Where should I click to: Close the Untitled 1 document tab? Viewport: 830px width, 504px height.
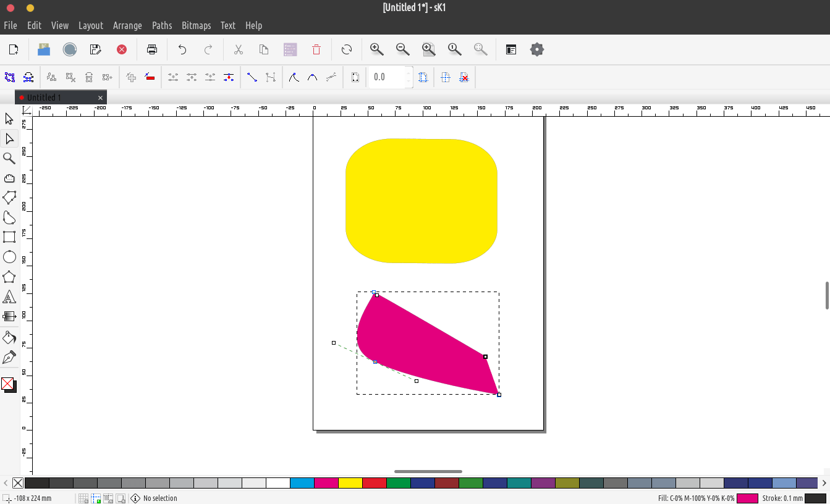click(100, 98)
